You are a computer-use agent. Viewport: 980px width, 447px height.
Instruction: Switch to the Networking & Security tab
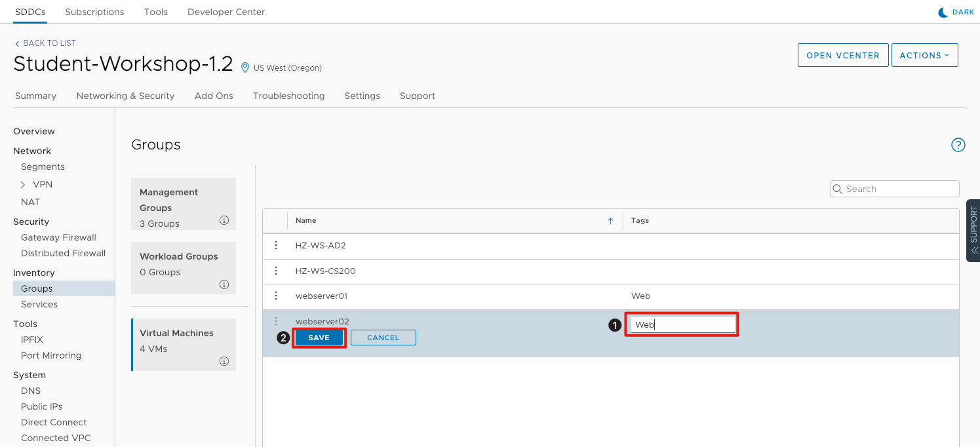125,96
